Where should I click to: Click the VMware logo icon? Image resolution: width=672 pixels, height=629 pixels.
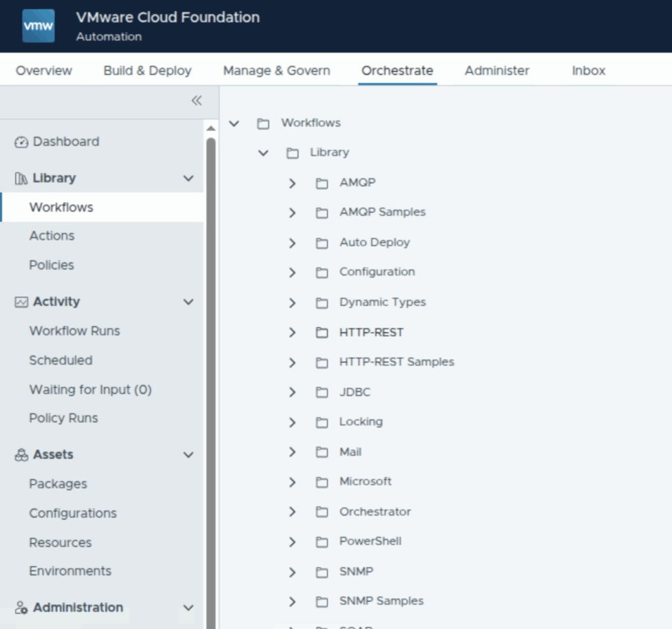point(38,26)
